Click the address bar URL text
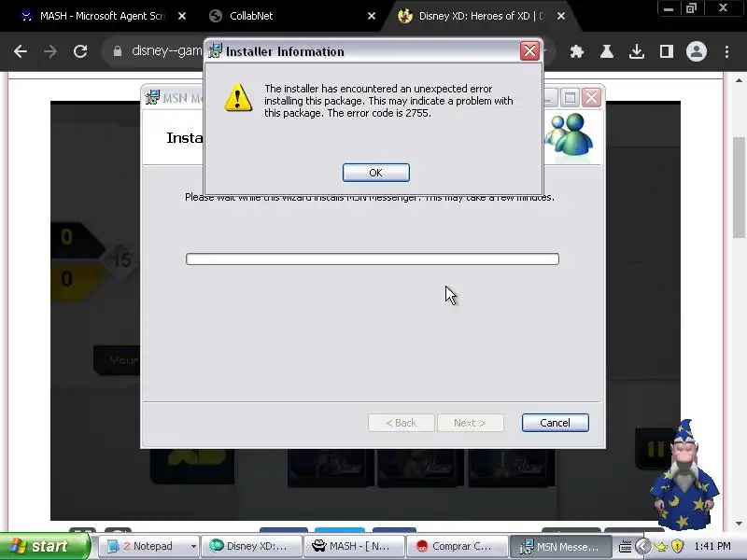 pos(167,50)
